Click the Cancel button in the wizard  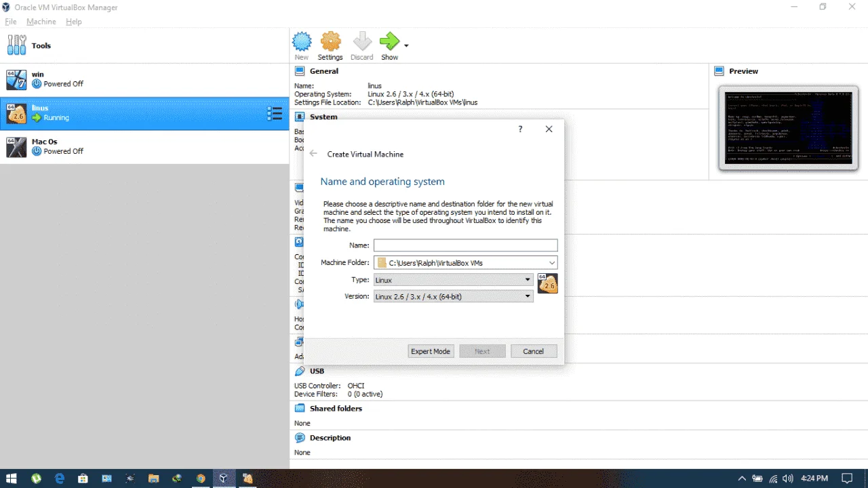(x=533, y=351)
